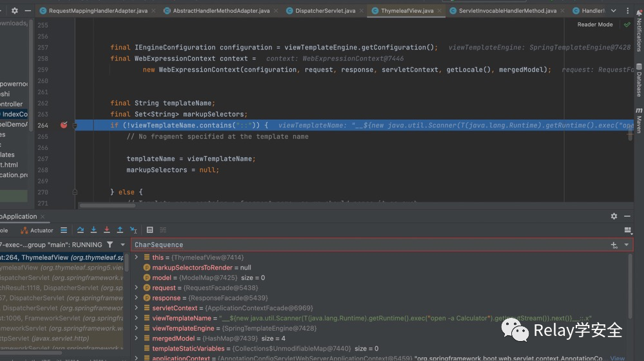This screenshot has height=361, width=644.
Task: Expand the 'this' variable node
Action: 137,257
